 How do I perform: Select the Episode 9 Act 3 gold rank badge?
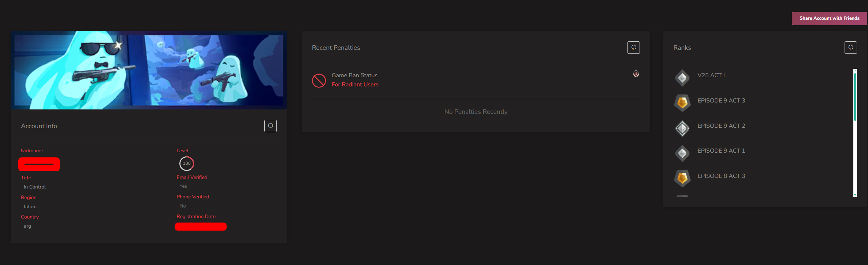[682, 103]
